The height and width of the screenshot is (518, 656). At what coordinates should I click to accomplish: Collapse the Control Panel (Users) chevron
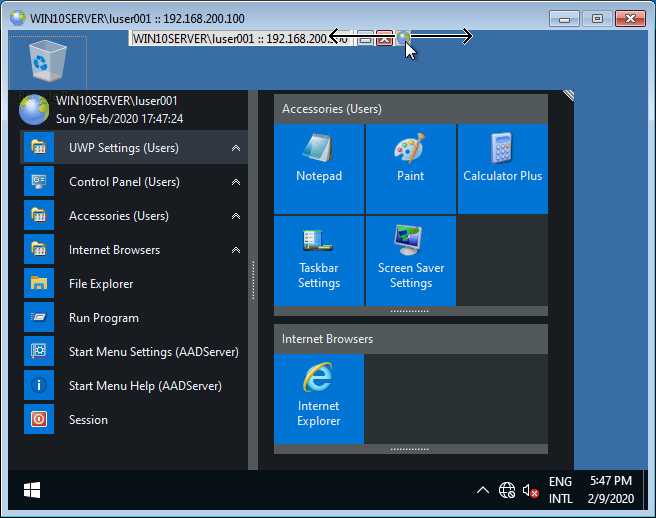pos(236,182)
